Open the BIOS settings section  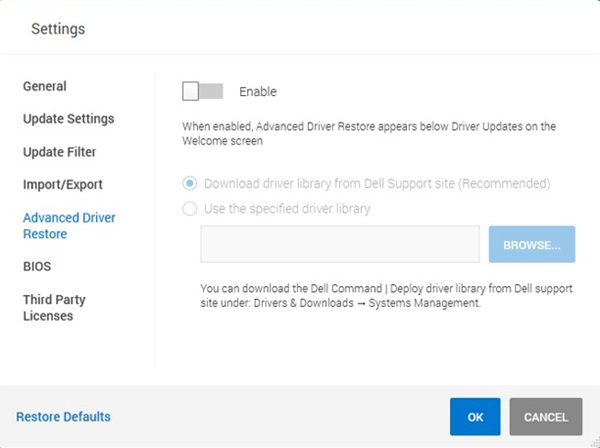pos(37,266)
